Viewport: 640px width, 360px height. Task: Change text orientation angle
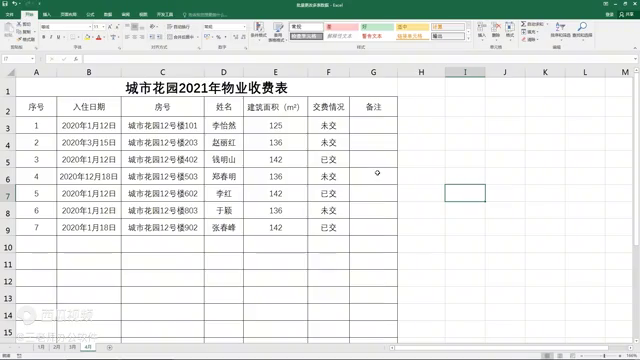tap(153, 27)
